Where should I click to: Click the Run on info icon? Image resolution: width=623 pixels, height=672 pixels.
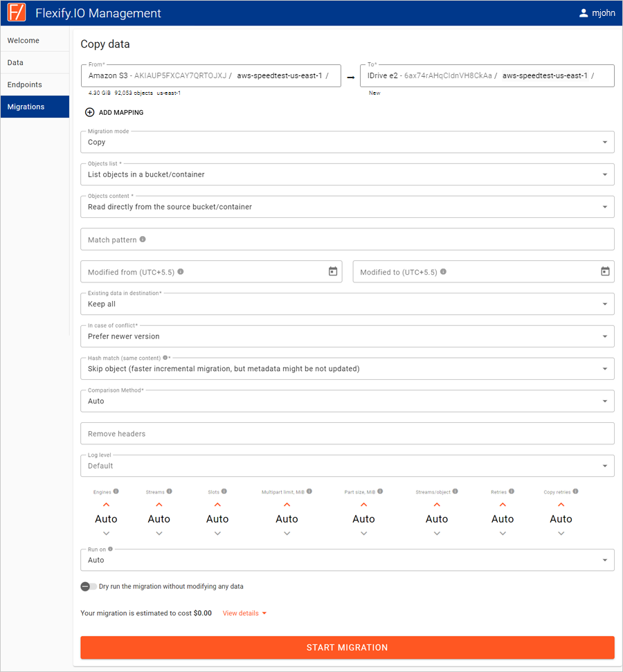coord(110,549)
